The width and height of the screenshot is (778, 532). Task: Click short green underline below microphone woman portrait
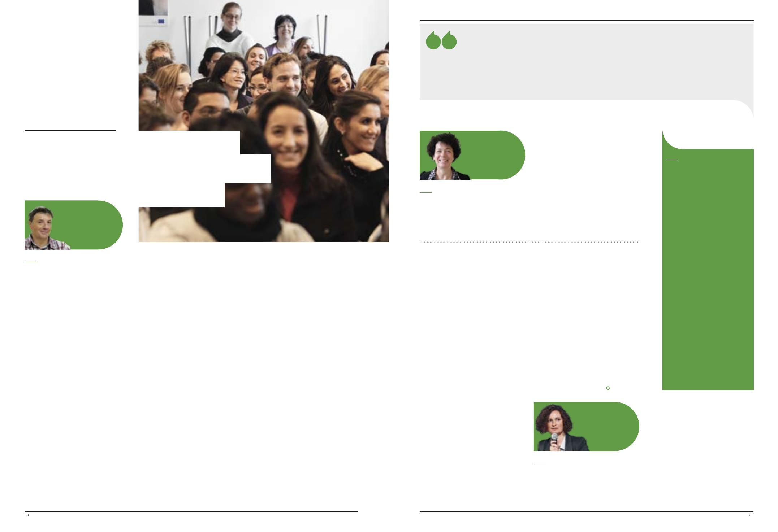tap(540, 463)
